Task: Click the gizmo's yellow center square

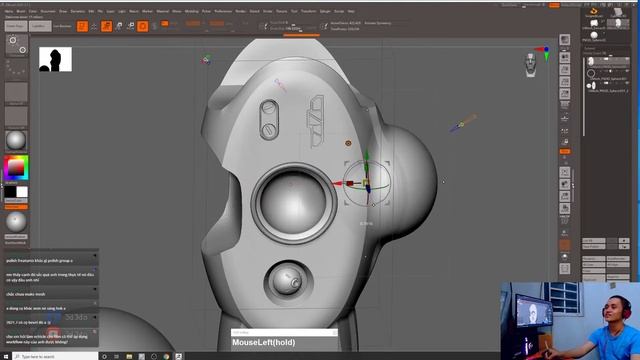Action: pyautogui.click(x=366, y=182)
